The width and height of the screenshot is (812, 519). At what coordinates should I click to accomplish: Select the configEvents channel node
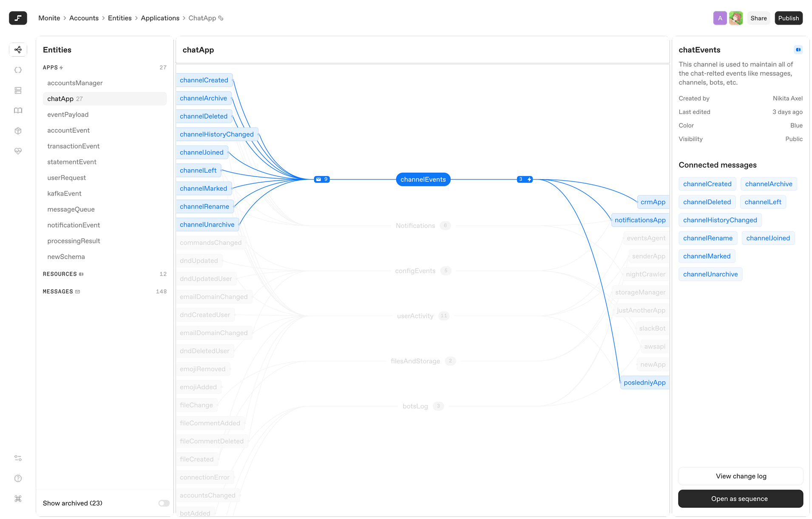tap(423, 271)
